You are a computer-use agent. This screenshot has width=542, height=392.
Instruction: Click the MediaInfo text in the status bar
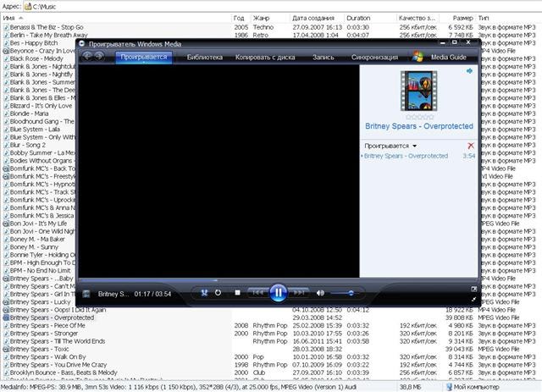coord(180,387)
